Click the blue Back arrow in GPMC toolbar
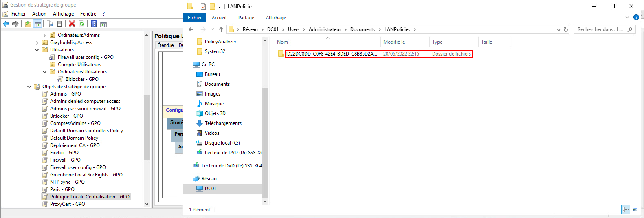 [6, 24]
